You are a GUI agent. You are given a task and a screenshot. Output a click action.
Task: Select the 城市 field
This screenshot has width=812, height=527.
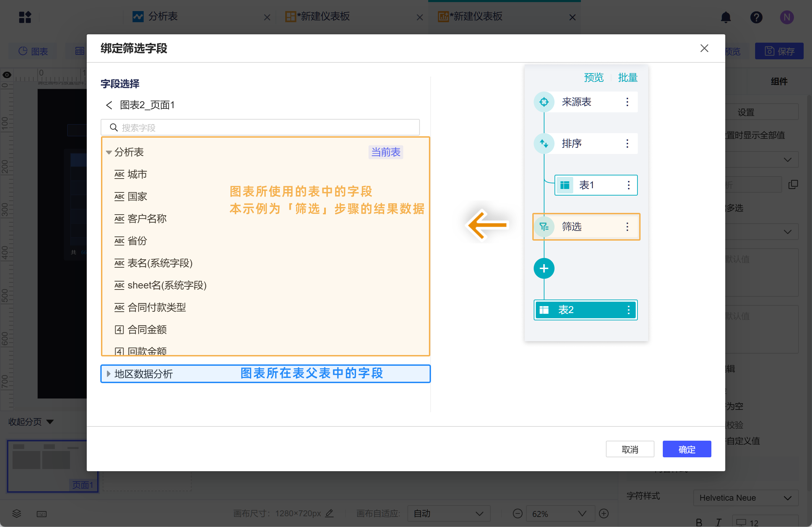pos(137,174)
